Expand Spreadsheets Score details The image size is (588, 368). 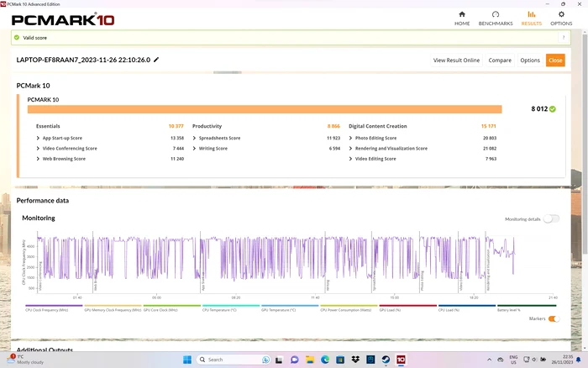pyautogui.click(x=194, y=138)
